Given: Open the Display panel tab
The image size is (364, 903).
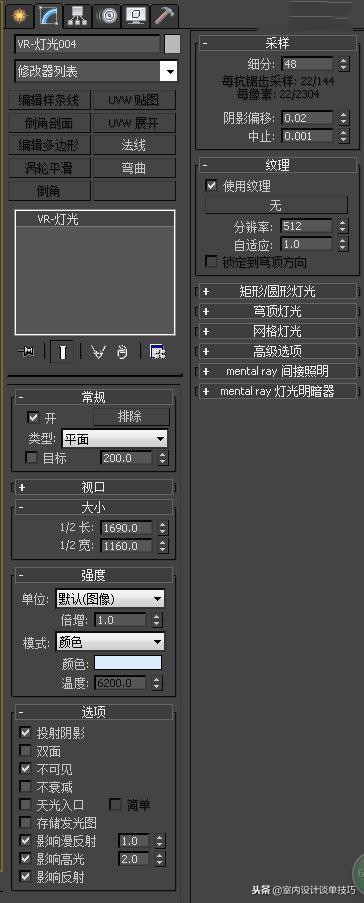Looking at the screenshot, I should pyautogui.click(x=136, y=16).
